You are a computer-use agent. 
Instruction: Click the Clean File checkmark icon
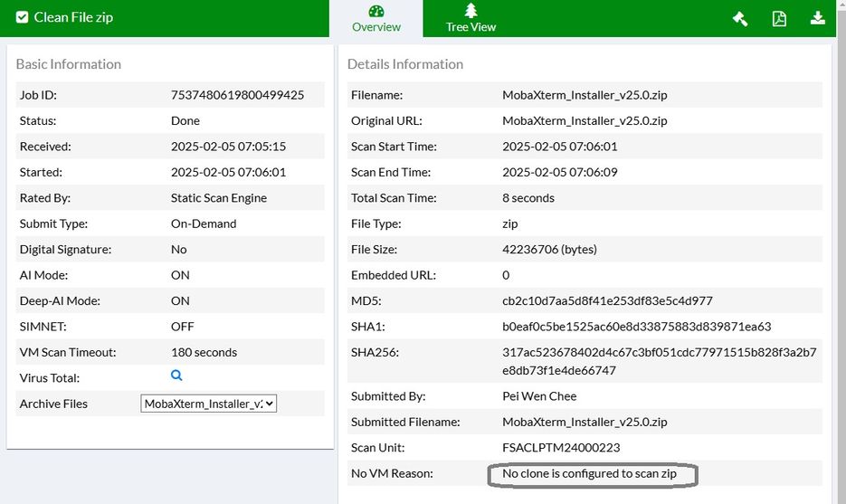tap(22, 17)
